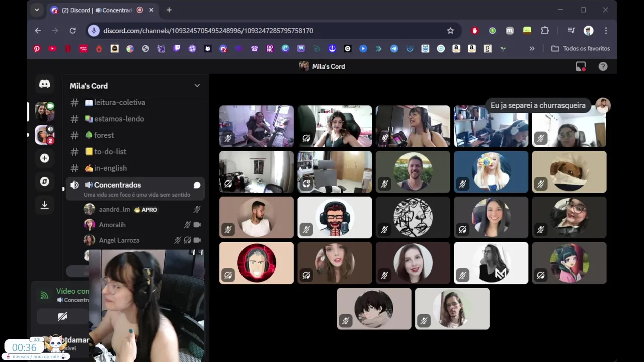This screenshot has height=362, width=644.
Task: Open the Discord inbox icon in title bar
Action: click(581, 66)
